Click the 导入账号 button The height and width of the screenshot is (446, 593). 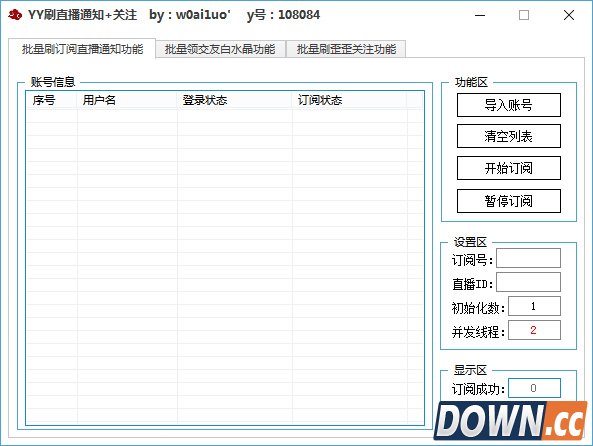(x=509, y=105)
